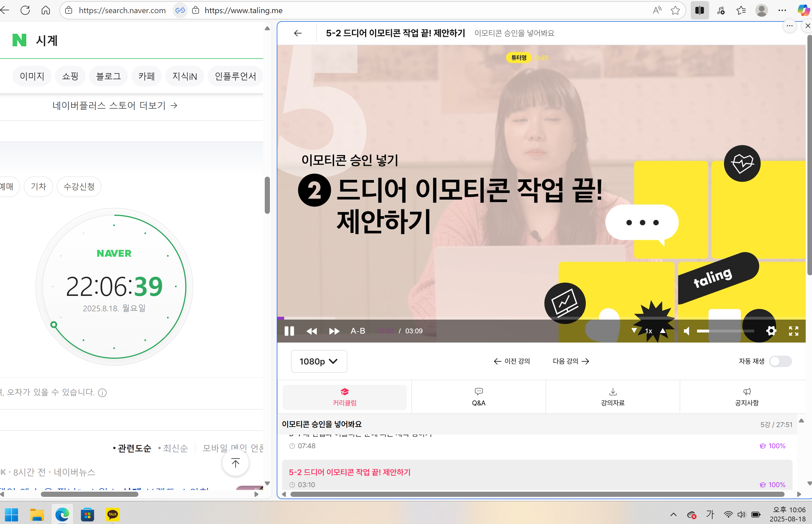The height and width of the screenshot is (524, 812).
Task: Toggle the Edge split screen button
Action: coord(699,10)
